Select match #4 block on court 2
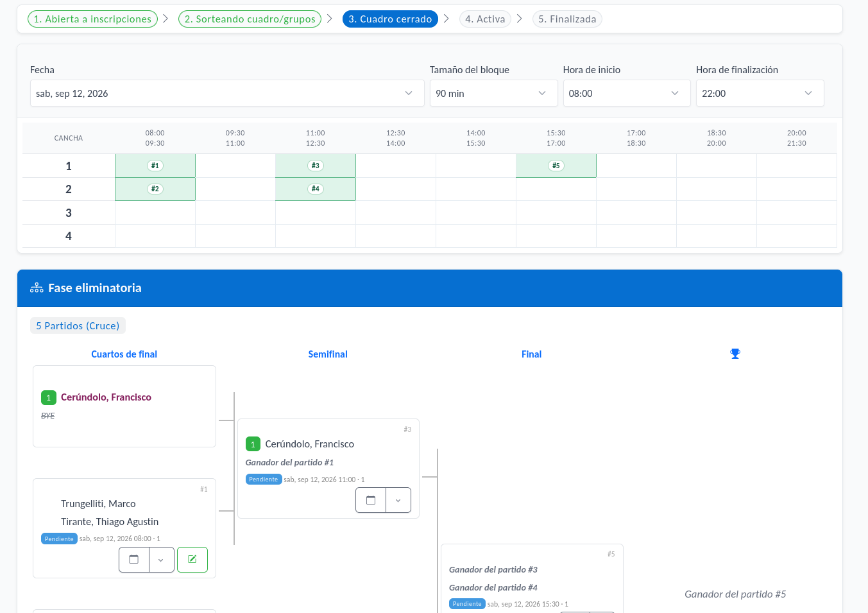The width and height of the screenshot is (868, 613). [x=316, y=189]
